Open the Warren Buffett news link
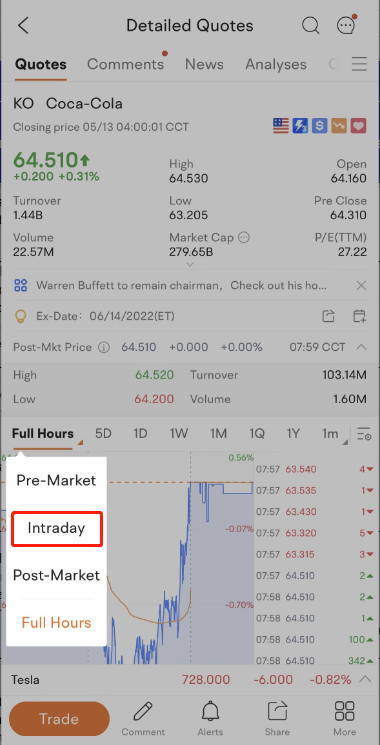 pos(181,286)
